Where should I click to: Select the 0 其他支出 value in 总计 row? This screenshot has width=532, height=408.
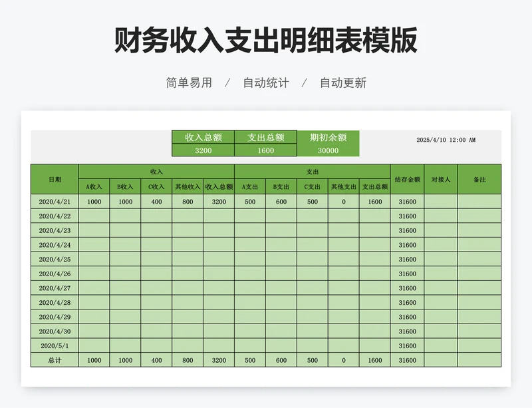(344, 360)
